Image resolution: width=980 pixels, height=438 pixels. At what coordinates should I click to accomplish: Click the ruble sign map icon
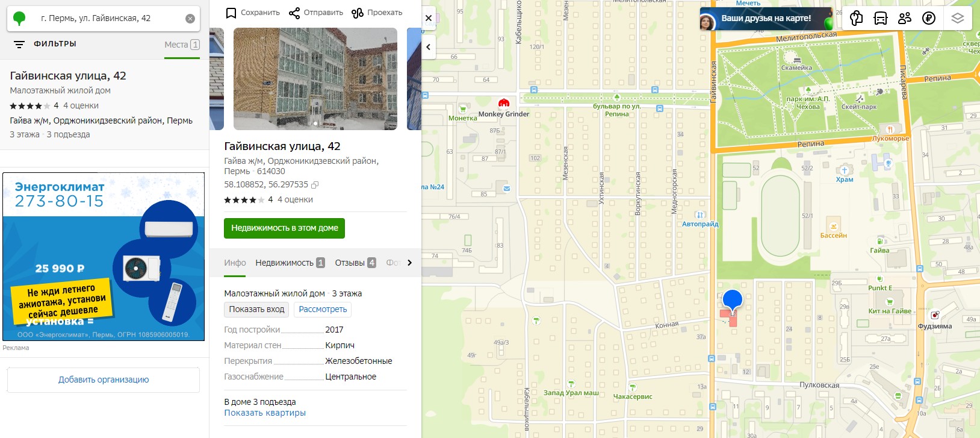[929, 18]
